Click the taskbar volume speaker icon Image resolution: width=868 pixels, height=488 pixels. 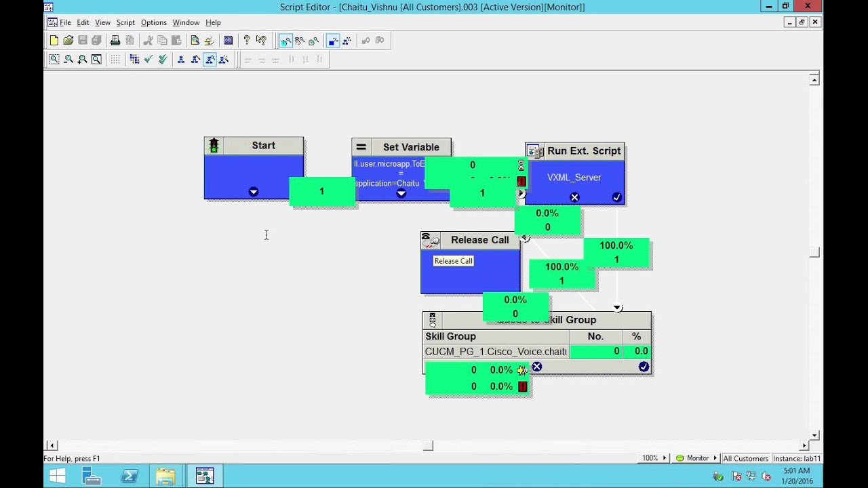pos(766,476)
